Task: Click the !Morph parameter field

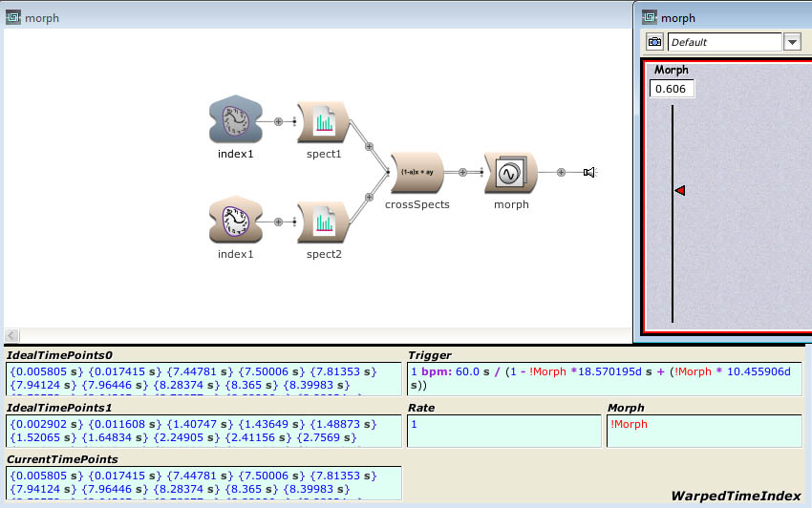Action: (x=704, y=431)
